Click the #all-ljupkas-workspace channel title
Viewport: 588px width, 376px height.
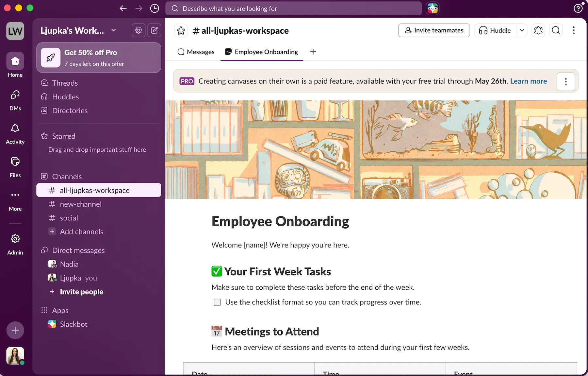(241, 31)
